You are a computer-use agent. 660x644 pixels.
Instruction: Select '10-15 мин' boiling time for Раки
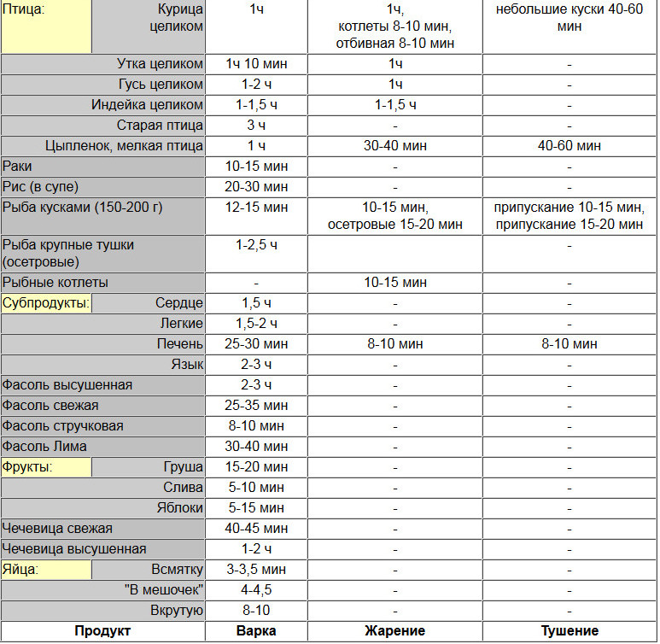(x=256, y=167)
